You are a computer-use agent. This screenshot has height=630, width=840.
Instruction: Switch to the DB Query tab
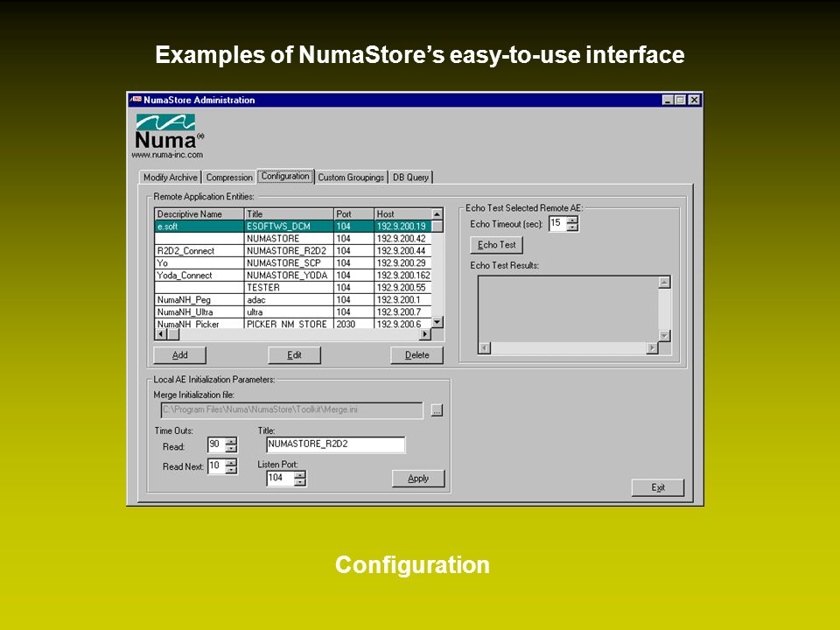click(x=410, y=178)
